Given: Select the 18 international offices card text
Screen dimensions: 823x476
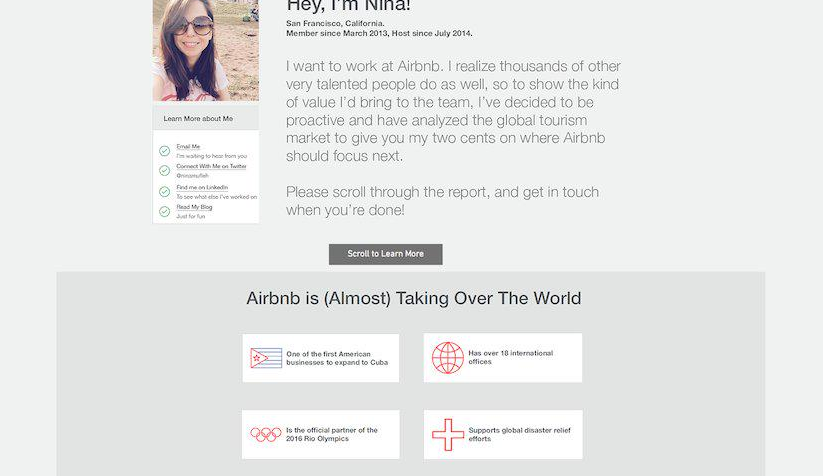Looking at the screenshot, I should pyautogui.click(x=510, y=357).
